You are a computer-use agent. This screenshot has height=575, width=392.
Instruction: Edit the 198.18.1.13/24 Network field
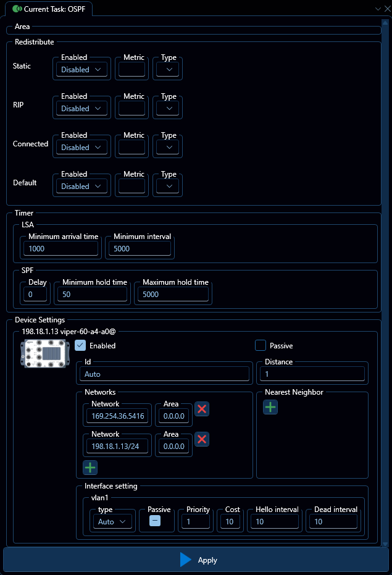pos(117,446)
